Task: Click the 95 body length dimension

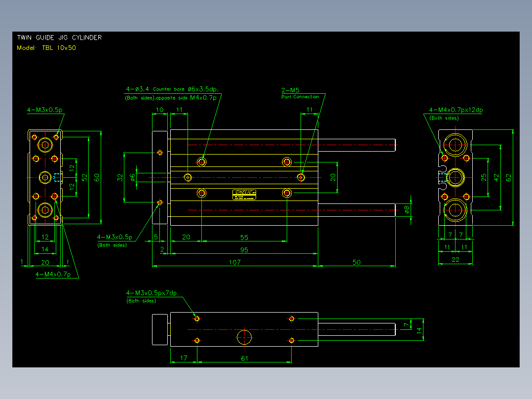Action: click(244, 250)
